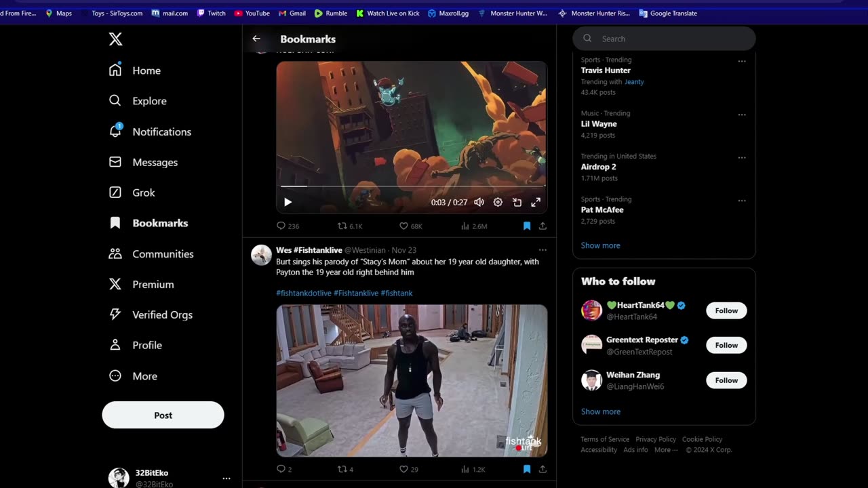Open Messages in sidebar
Viewport: 868px width, 488px height.
click(x=143, y=162)
